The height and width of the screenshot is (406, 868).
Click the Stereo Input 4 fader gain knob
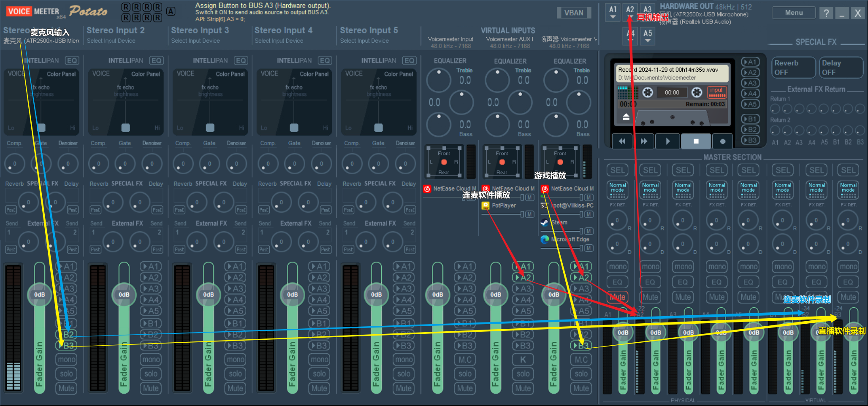pos(292,295)
